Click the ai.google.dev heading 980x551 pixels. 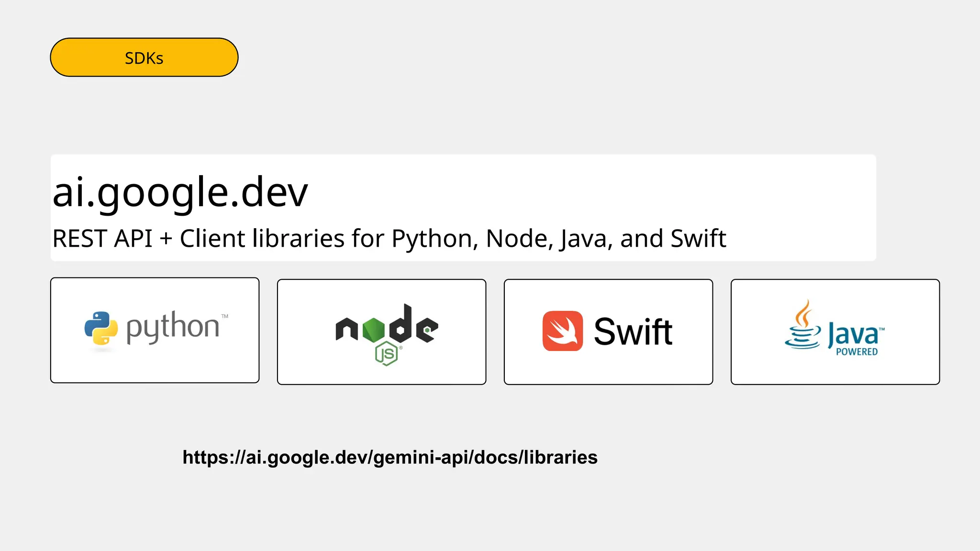(x=180, y=192)
